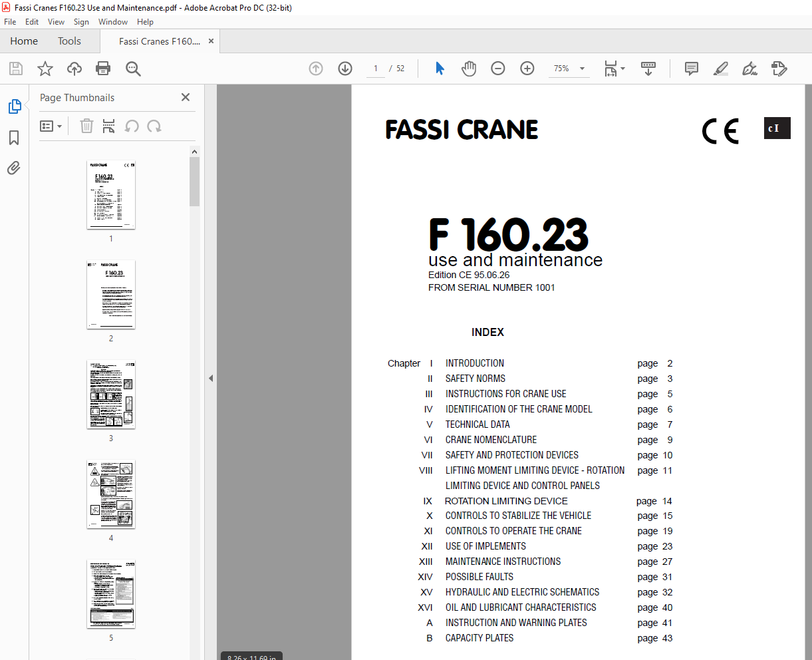Go to previous page arrow
Screen dimensions: 812x660
point(316,69)
